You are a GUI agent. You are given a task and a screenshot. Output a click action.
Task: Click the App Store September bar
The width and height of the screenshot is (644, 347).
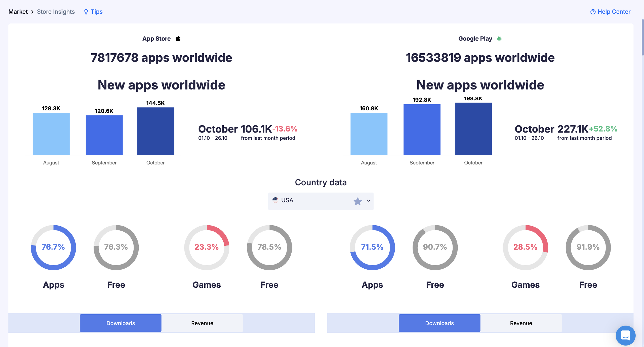tap(104, 135)
